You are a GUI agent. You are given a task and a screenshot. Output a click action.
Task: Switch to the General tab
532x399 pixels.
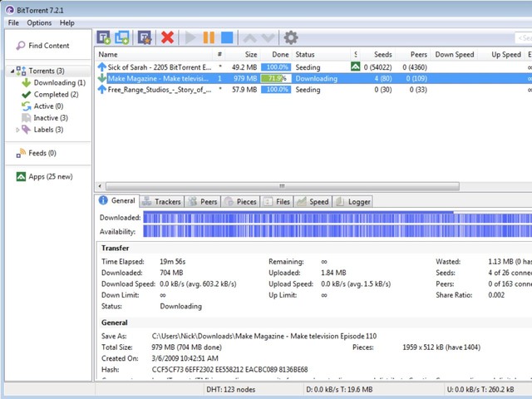coord(117,200)
